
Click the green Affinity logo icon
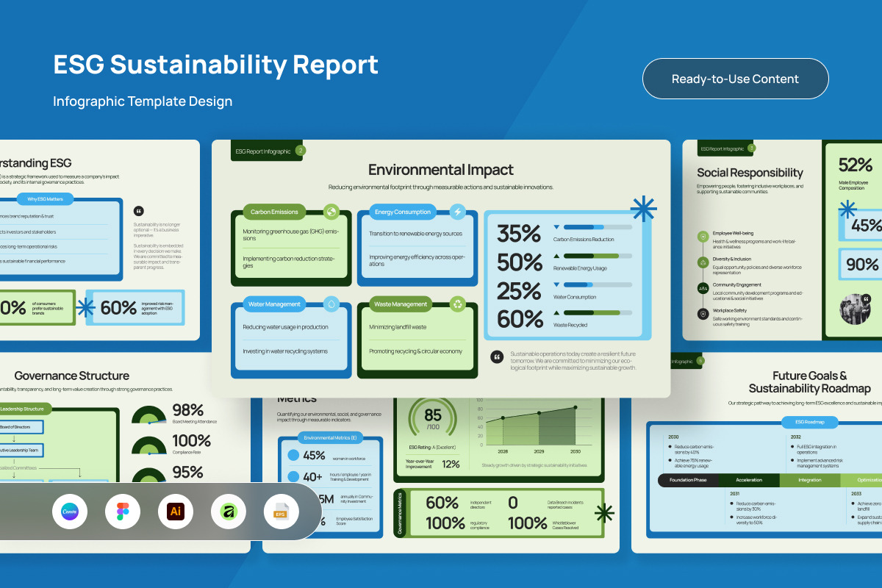(229, 511)
